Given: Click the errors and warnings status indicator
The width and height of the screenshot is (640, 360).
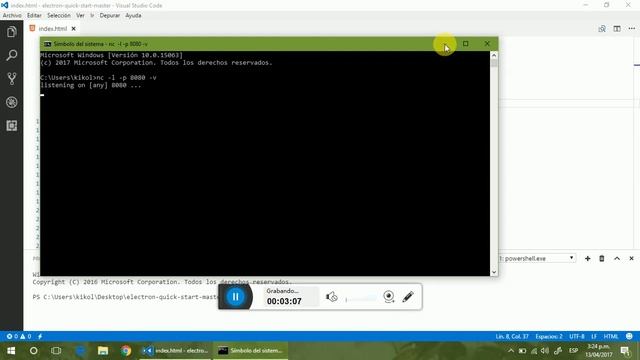Looking at the screenshot, I should pyautogui.click(x=19, y=336).
